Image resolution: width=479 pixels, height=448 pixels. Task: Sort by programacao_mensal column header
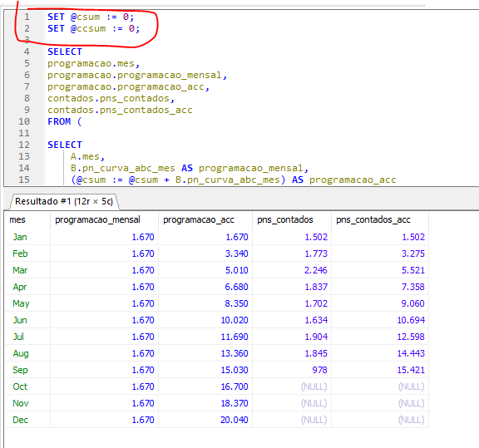[104, 220]
